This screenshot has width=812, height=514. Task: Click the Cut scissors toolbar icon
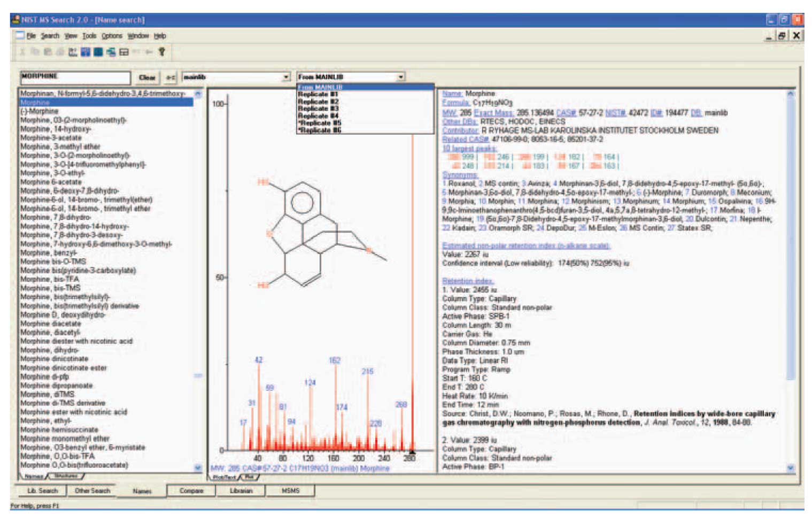tap(22, 52)
